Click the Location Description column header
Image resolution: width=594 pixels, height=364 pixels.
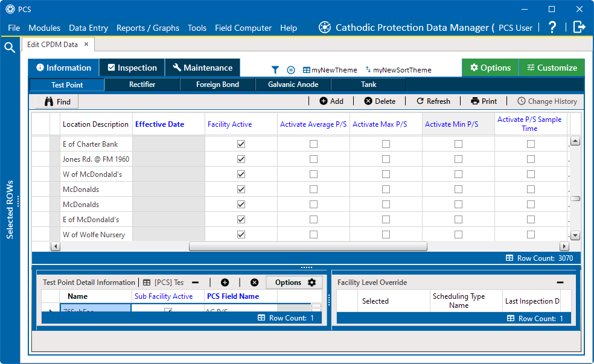pos(95,124)
